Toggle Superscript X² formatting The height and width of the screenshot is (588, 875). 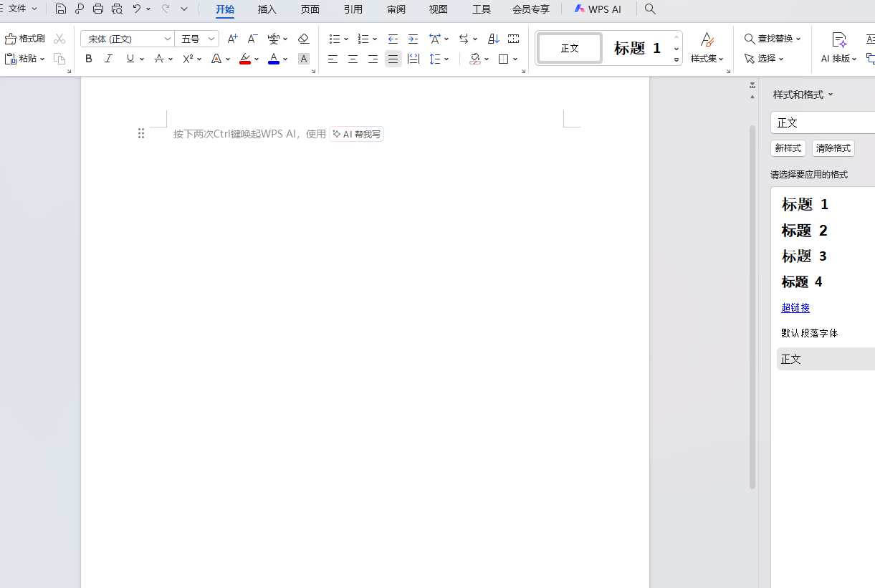[188, 59]
